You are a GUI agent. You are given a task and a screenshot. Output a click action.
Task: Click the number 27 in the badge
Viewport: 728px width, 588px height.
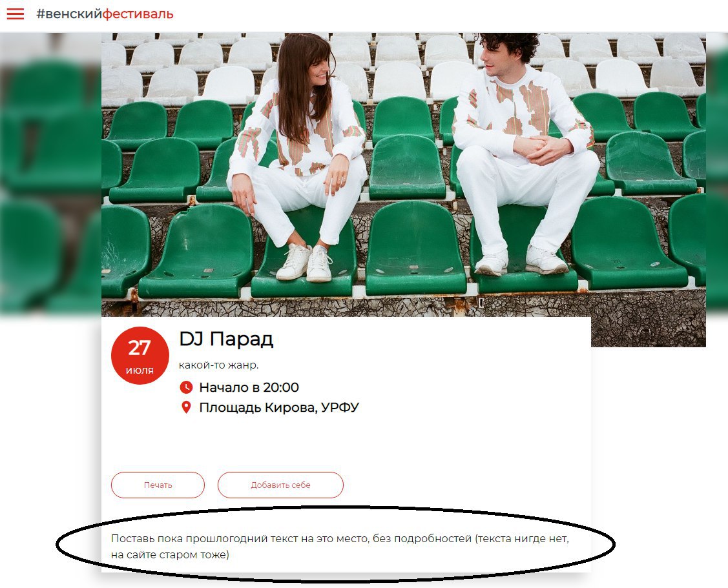140,348
